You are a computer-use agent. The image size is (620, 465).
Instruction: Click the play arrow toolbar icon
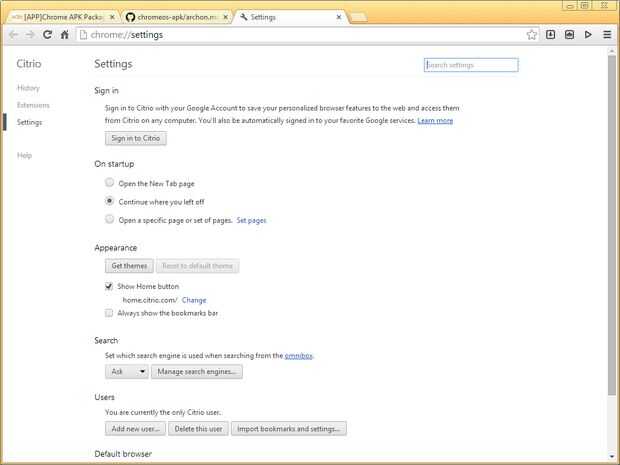click(x=588, y=35)
